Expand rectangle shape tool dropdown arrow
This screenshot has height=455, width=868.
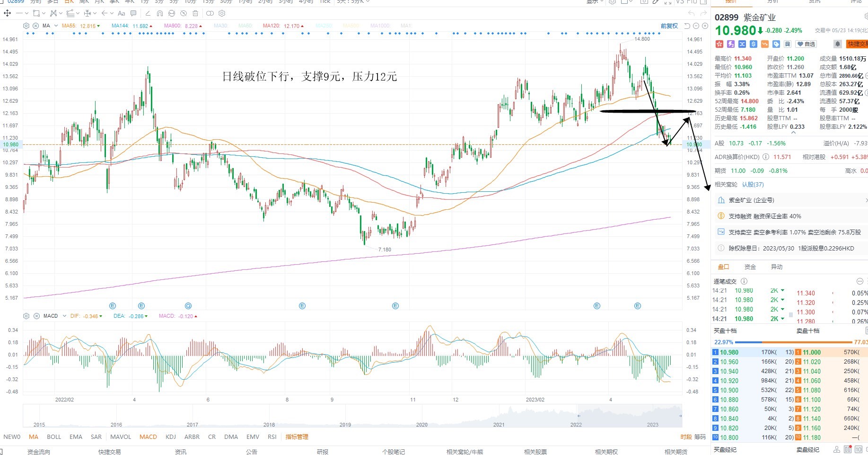coord(44,13)
